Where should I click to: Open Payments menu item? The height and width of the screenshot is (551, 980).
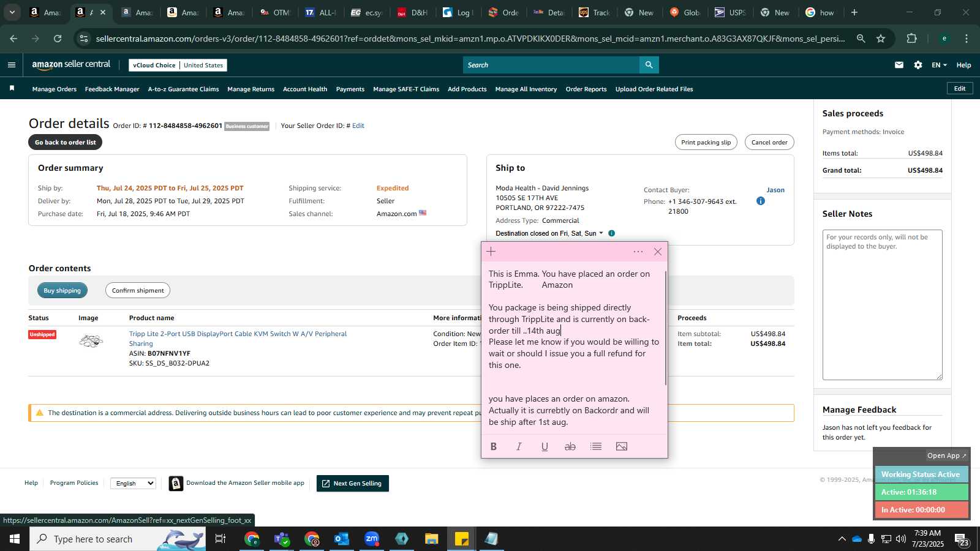[350, 89]
